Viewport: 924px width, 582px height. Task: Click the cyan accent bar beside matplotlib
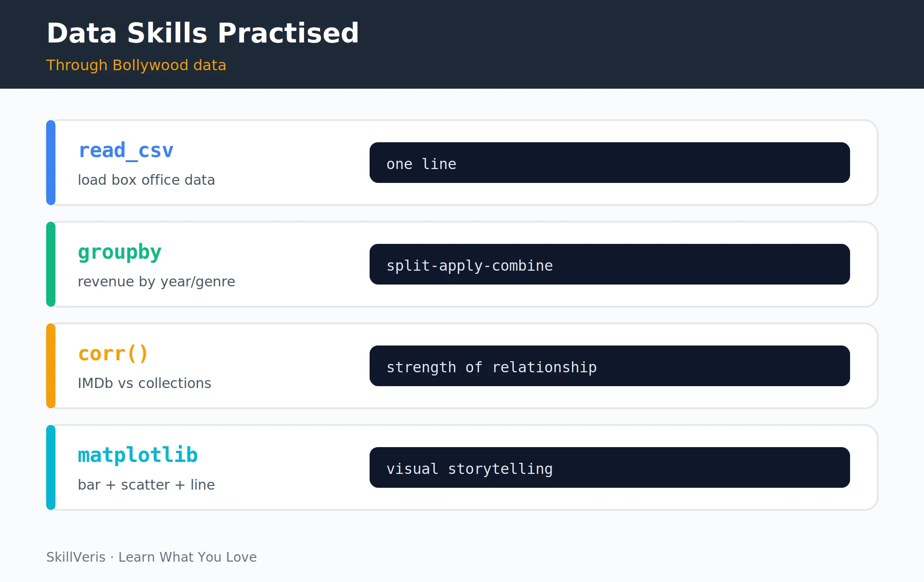(51, 467)
